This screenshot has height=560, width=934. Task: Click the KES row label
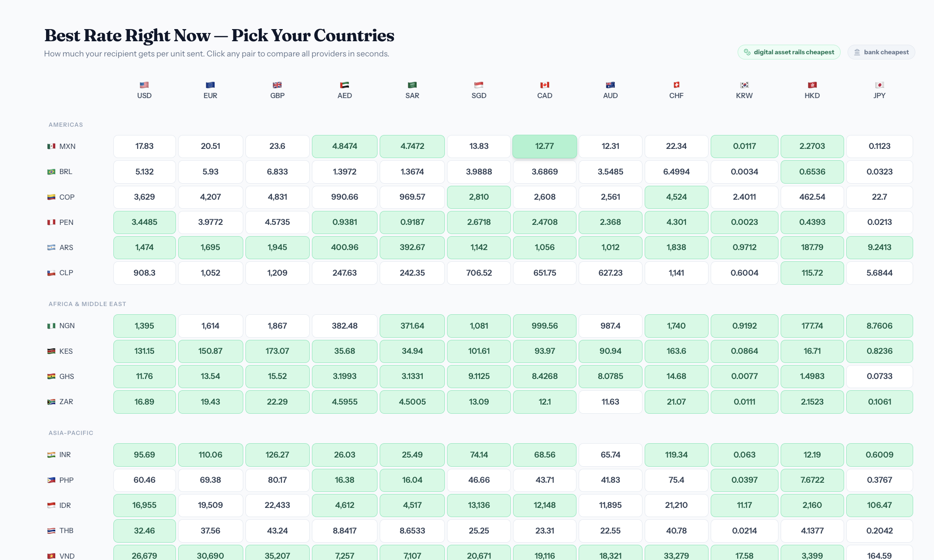click(x=66, y=351)
